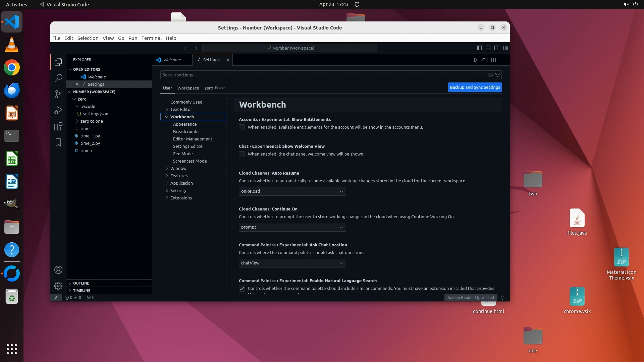
Task: Uncheck Enable Natural Language Search checkbox
Action: click(242, 289)
